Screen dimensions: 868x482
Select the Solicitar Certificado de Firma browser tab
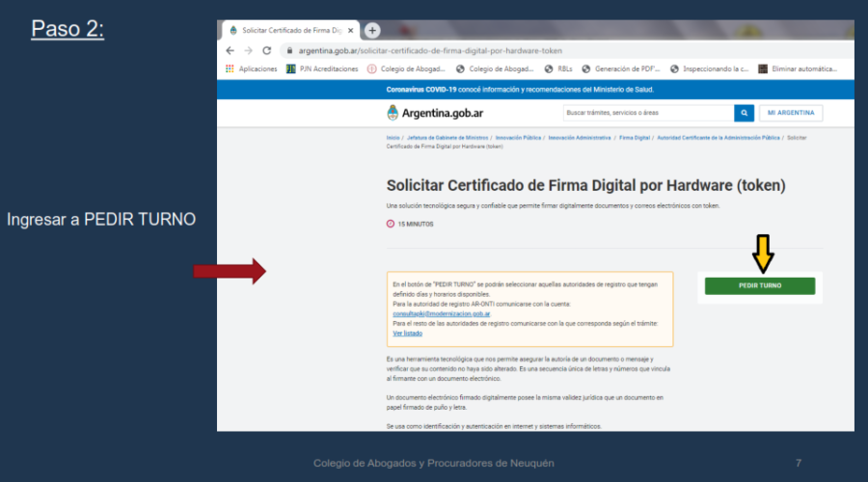(290, 31)
